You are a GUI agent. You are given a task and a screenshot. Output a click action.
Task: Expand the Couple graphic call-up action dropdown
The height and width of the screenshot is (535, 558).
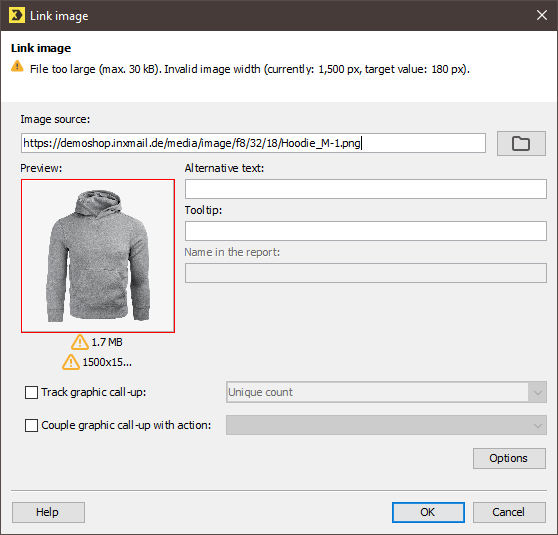point(386,425)
